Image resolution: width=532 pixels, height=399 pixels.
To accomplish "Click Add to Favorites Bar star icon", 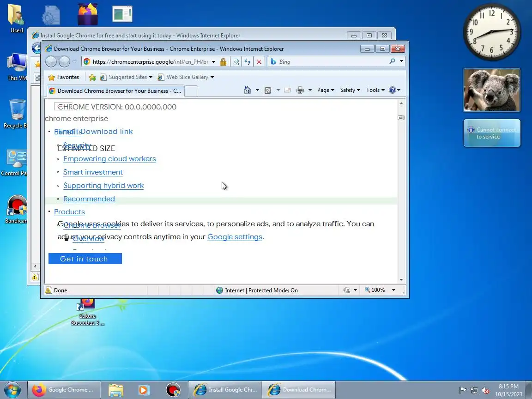I will click(92, 78).
